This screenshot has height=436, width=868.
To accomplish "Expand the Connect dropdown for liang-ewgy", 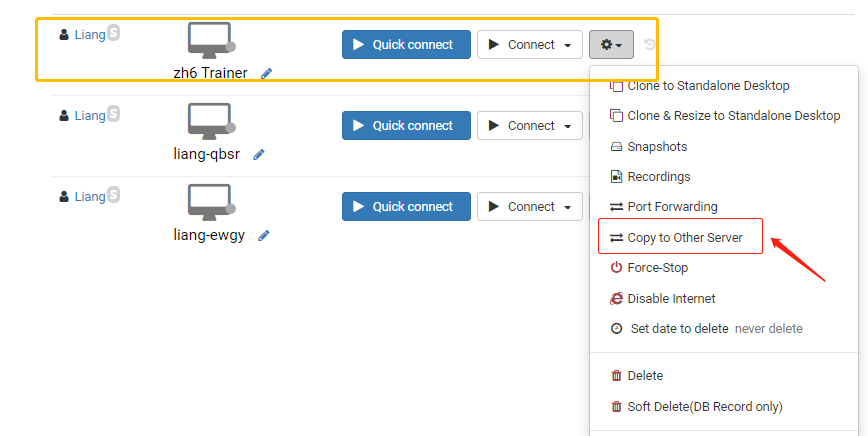I will tap(567, 207).
